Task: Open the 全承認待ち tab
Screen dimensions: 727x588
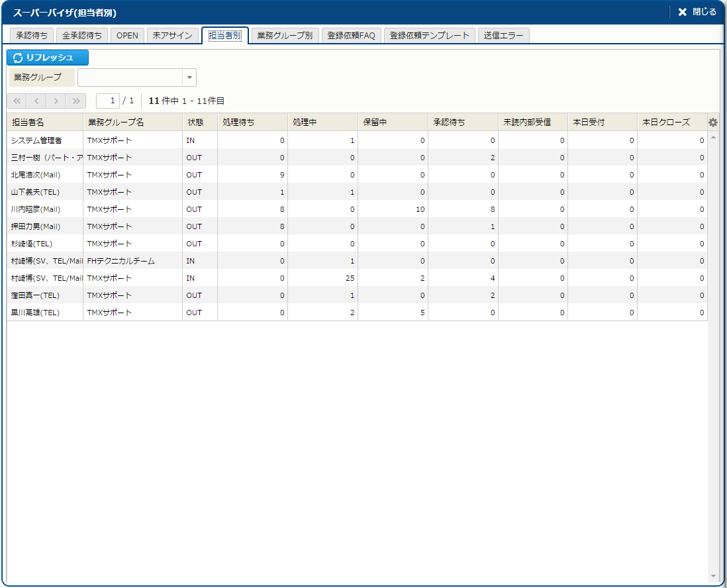Action: click(x=82, y=36)
